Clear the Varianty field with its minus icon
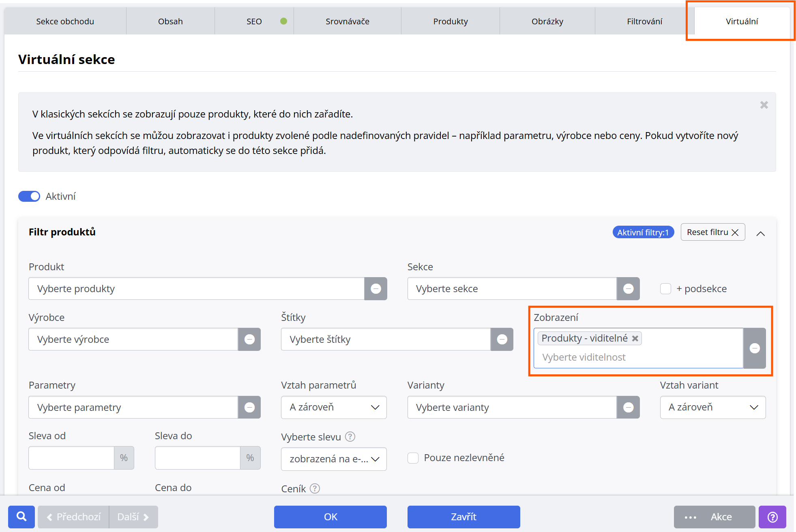The height and width of the screenshot is (532, 796). coord(628,407)
